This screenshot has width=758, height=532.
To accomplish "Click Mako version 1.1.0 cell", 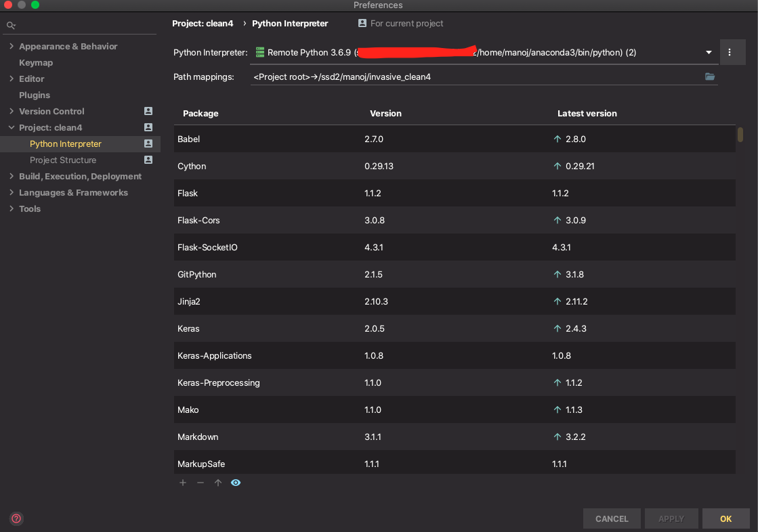I will (x=373, y=409).
